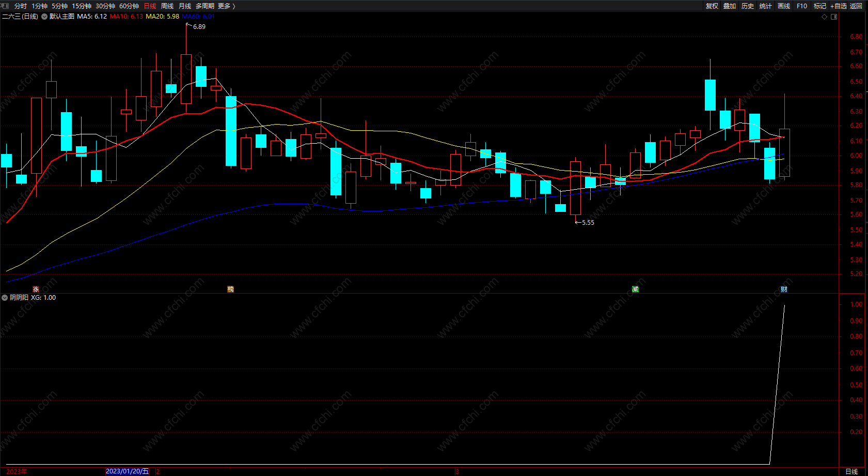
Task: Open the 阴阴阳 sub-indicator dropdown arrow
Action: click(x=5, y=298)
